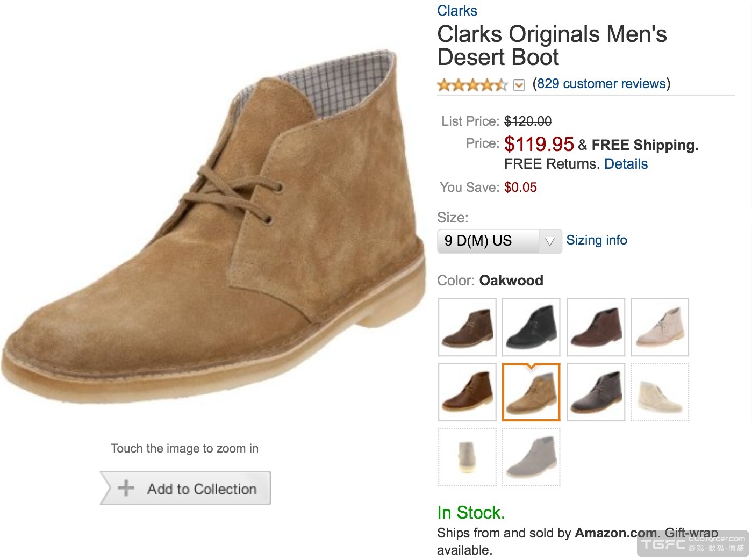Open the size dropdown showing 9 D(M) US

click(x=499, y=241)
